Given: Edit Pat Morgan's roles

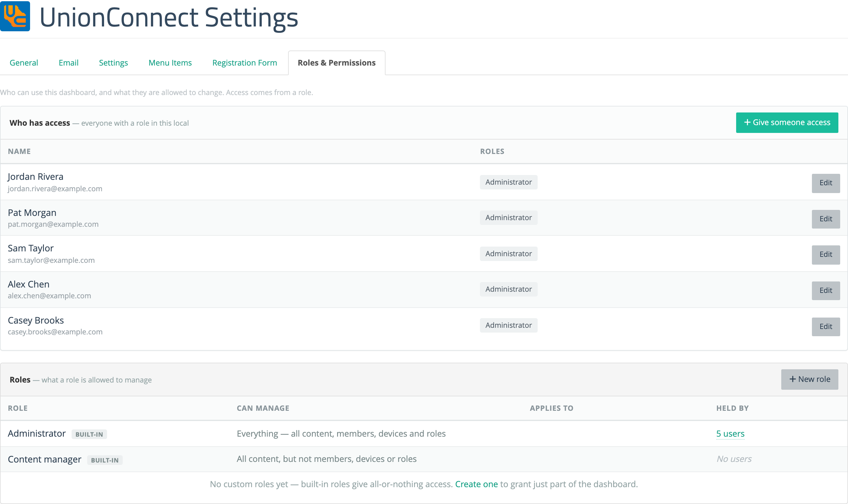Looking at the screenshot, I should pyautogui.click(x=825, y=219).
